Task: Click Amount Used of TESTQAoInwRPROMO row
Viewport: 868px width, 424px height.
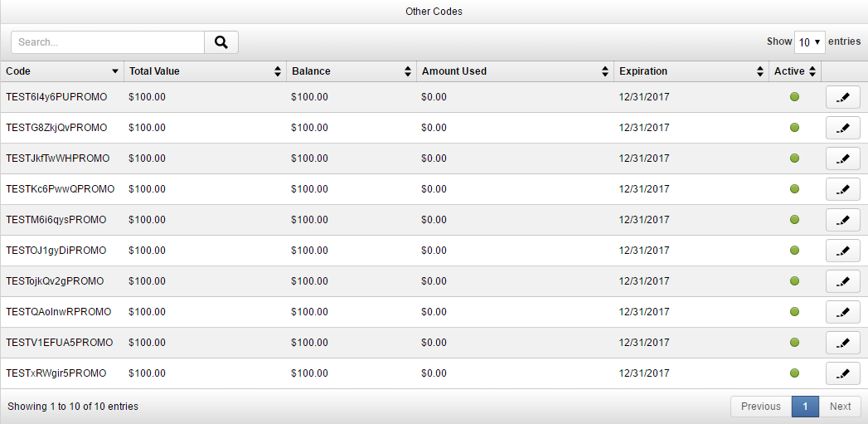Action: (434, 311)
